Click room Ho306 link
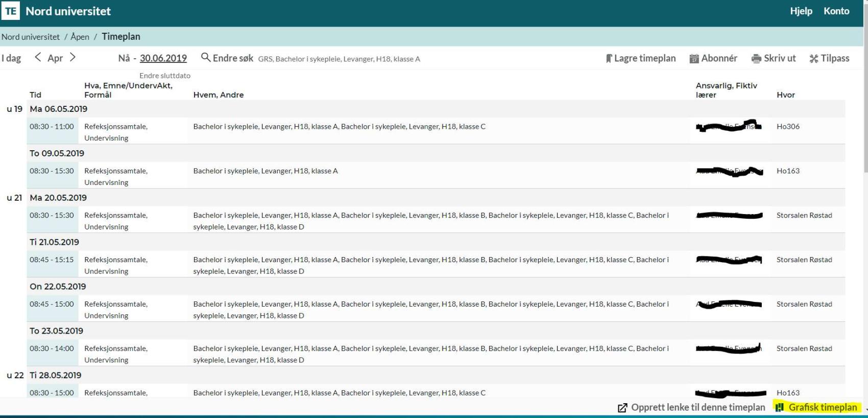The width and height of the screenshot is (868, 418). point(788,126)
